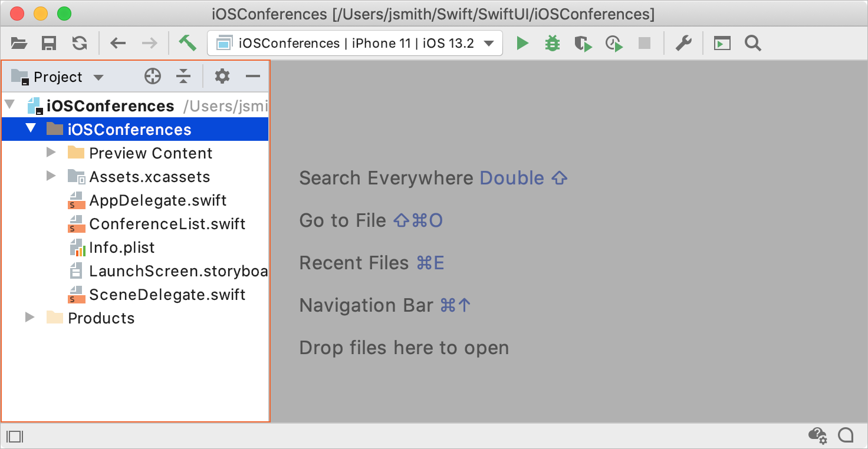This screenshot has height=449, width=868.
Task: Click the Search magnifier icon in the toolbar
Action: (x=753, y=44)
